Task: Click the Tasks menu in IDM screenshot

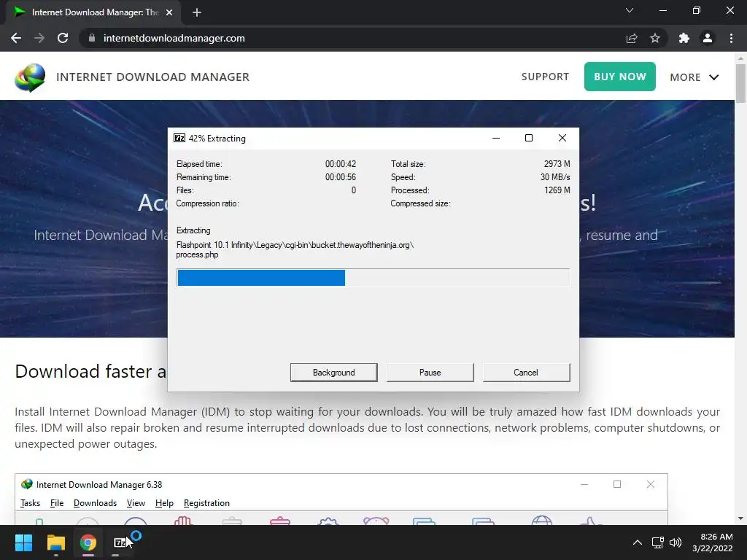Action: tap(30, 503)
